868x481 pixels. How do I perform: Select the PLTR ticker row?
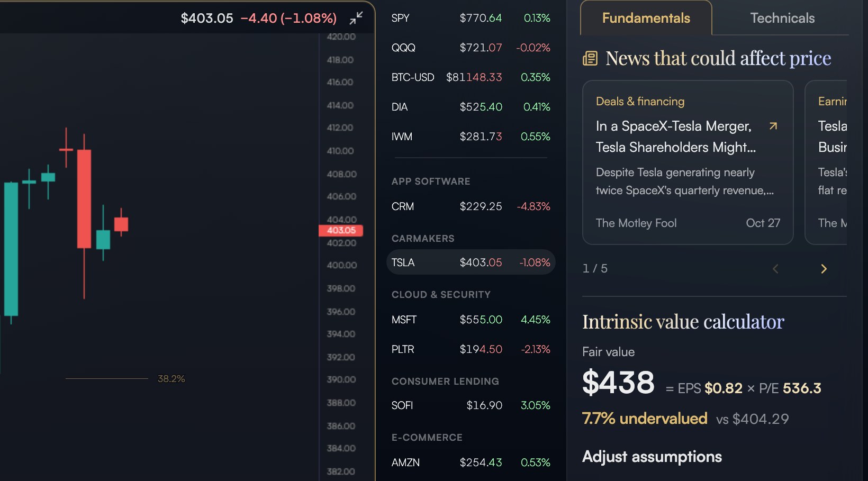coord(471,349)
